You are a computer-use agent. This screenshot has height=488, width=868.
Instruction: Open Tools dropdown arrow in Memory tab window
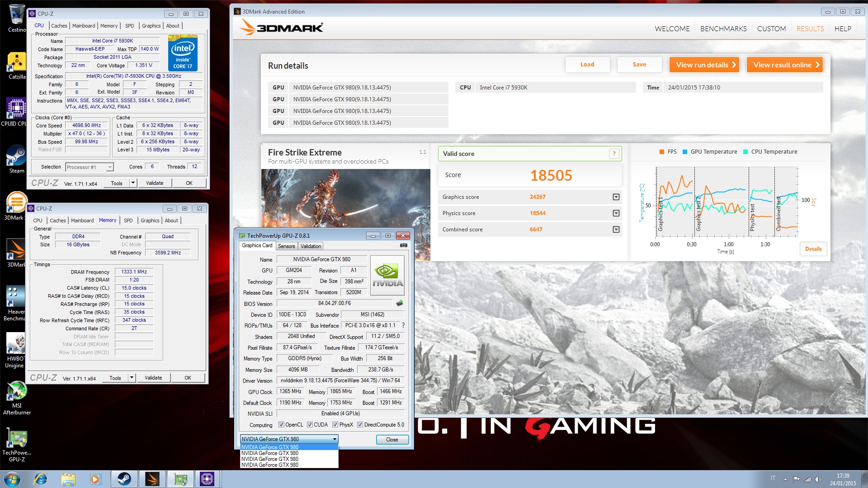[x=132, y=378]
